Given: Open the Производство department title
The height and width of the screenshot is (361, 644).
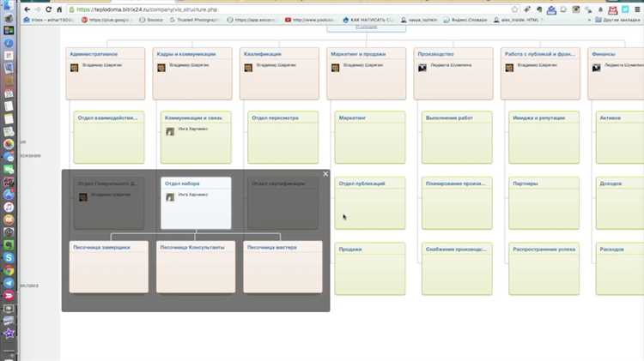Looking at the screenshot, I should pos(435,54).
